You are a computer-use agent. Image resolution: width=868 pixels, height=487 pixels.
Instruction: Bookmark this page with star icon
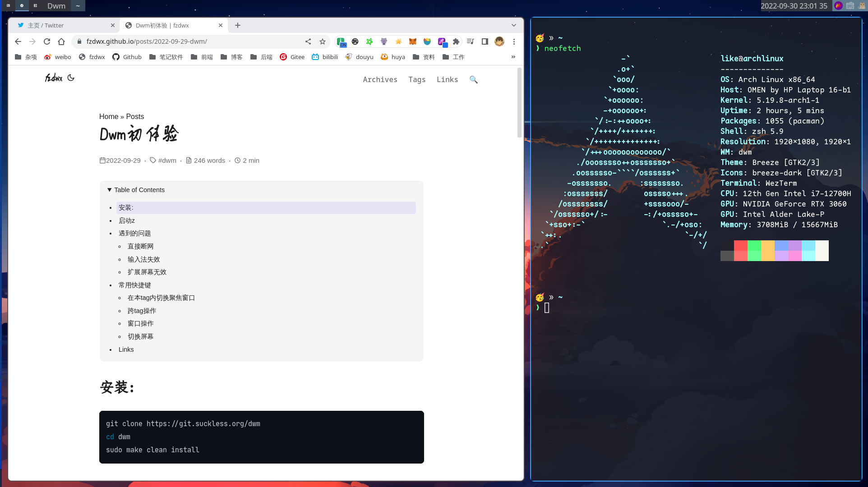323,41
